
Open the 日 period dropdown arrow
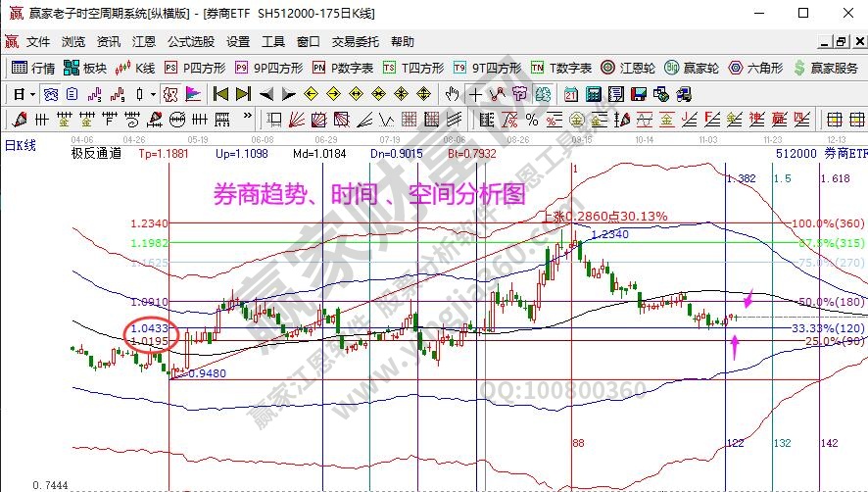pyautogui.click(x=32, y=95)
